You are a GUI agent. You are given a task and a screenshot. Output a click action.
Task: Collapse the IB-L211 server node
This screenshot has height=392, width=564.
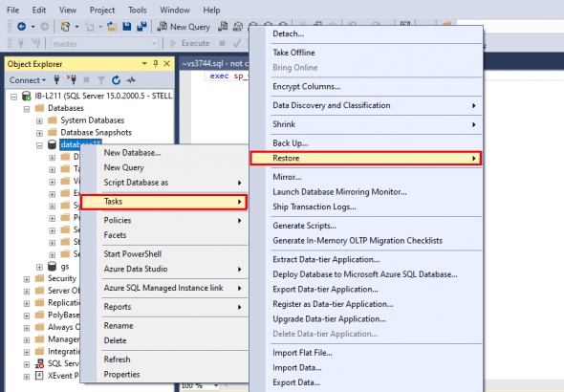(x=13, y=97)
